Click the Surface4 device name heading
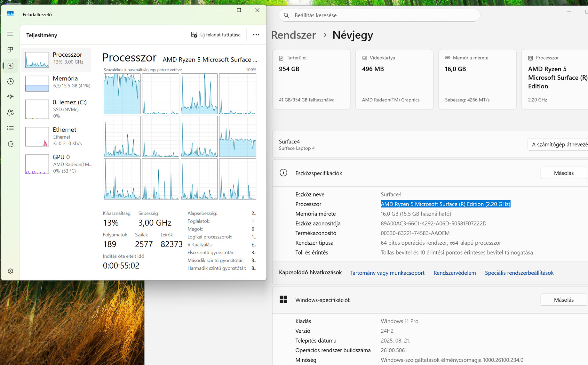The height and width of the screenshot is (365, 588). coord(289,142)
